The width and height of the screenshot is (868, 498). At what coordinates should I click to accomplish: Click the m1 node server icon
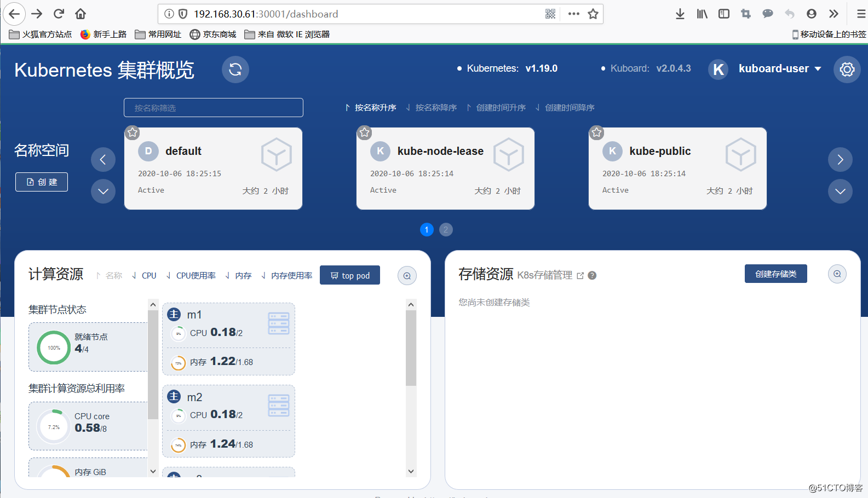click(279, 323)
